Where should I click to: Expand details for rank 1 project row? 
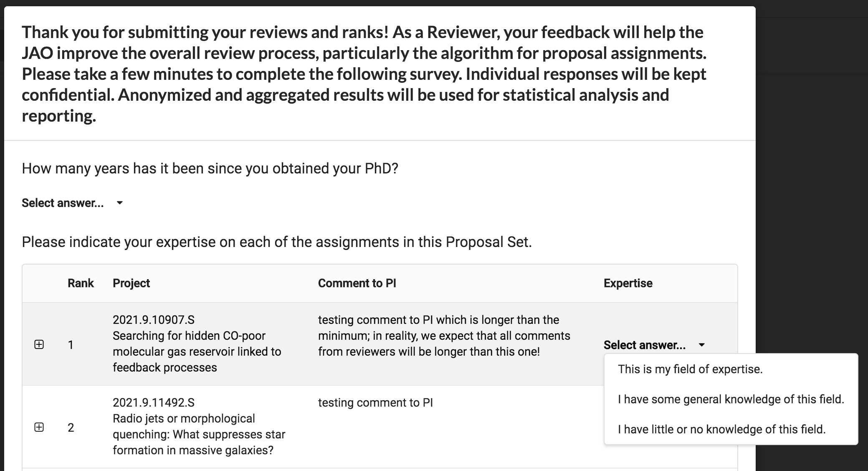(x=39, y=344)
